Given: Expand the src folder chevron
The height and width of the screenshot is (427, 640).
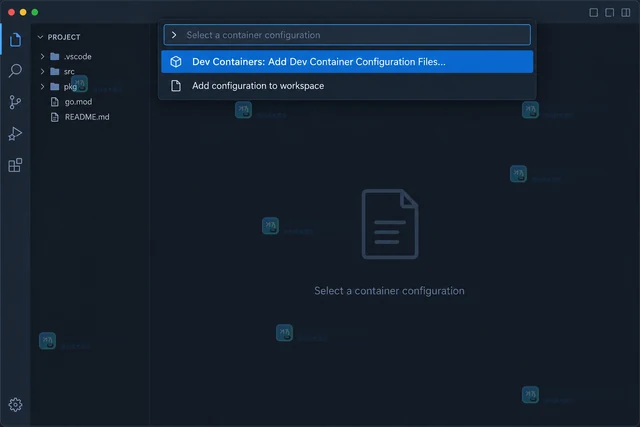Looking at the screenshot, I should tap(42, 71).
